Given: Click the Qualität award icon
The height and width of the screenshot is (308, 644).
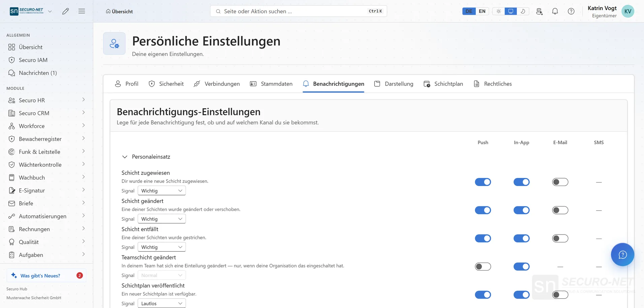Looking at the screenshot, I should pyautogui.click(x=12, y=242).
